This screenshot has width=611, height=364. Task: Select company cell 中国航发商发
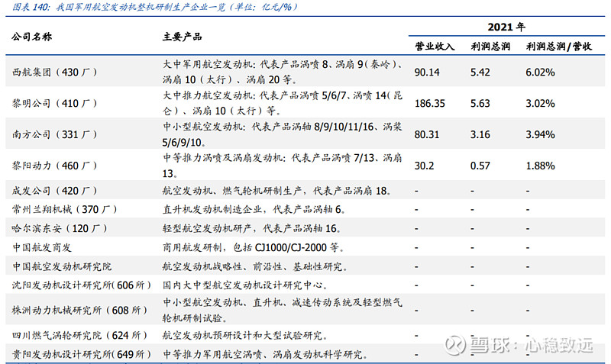(42, 247)
